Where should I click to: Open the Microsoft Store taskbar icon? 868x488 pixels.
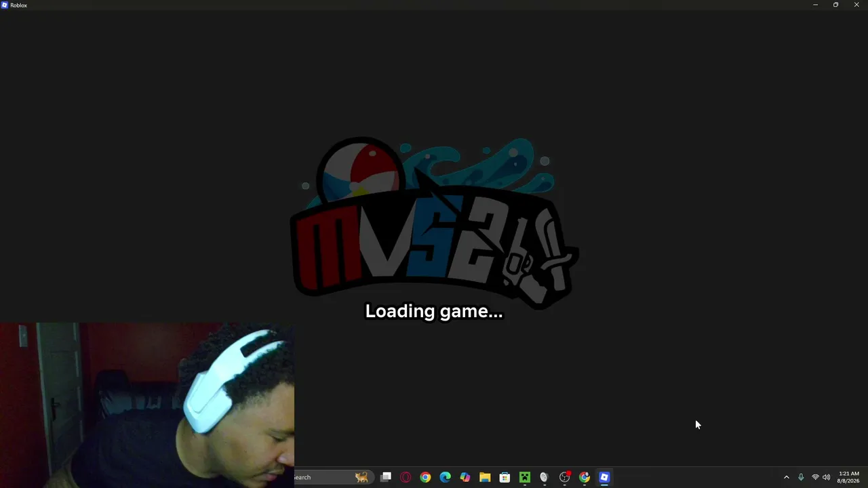[505, 477]
